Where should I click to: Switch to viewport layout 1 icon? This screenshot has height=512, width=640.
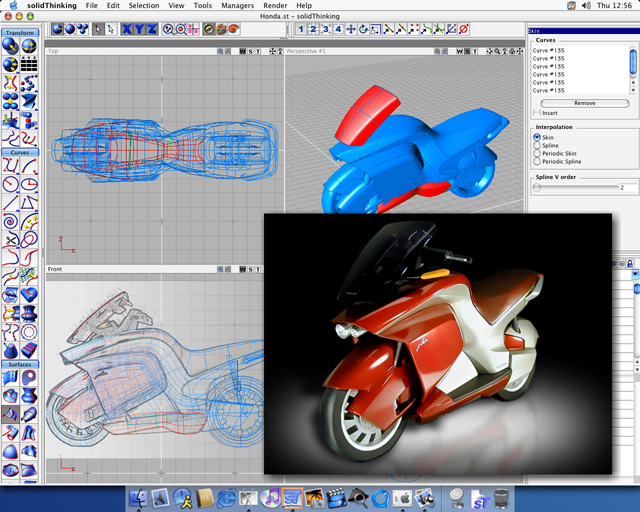pyautogui.click(x=301, y=29)
